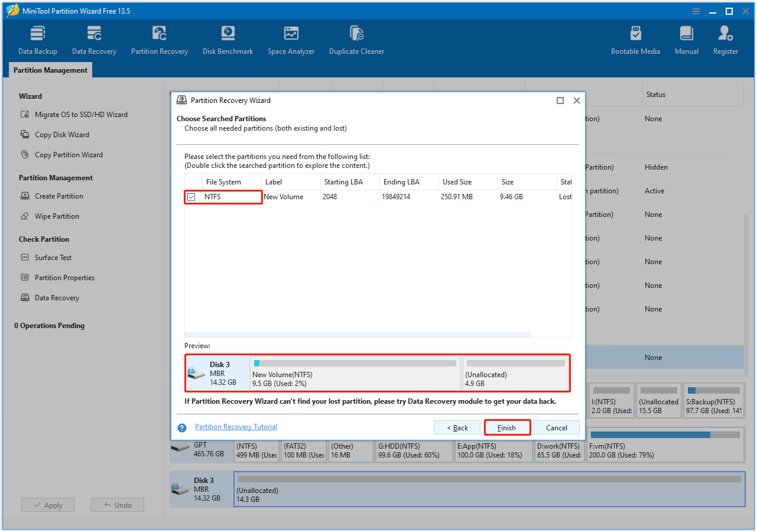This screenshot has height=532, width=757.
Task: Click the Register icon
Action: (x=725, y=39)
